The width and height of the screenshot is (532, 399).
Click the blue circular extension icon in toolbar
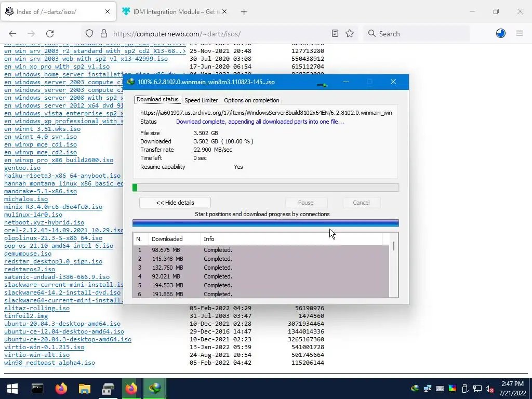click(501, 33)
